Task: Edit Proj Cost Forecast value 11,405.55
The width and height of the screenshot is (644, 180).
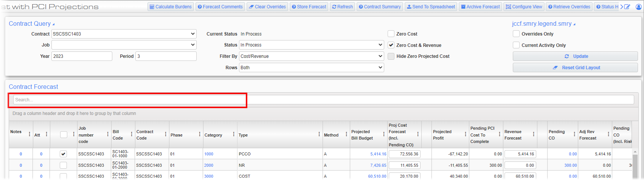Action: (x=405, y=165)
